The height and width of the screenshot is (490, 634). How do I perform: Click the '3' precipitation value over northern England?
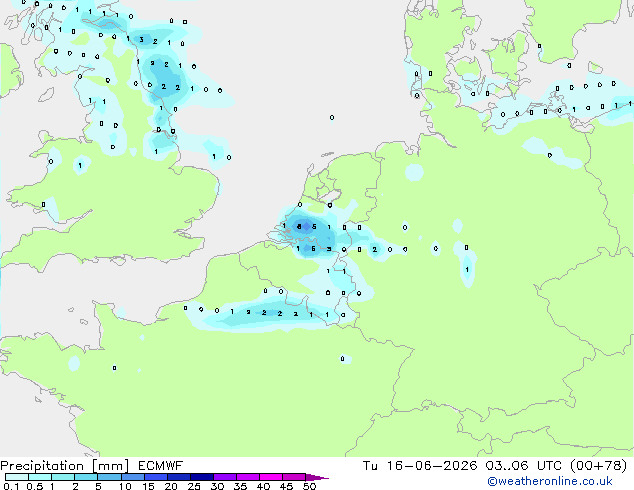pos(142,40)
